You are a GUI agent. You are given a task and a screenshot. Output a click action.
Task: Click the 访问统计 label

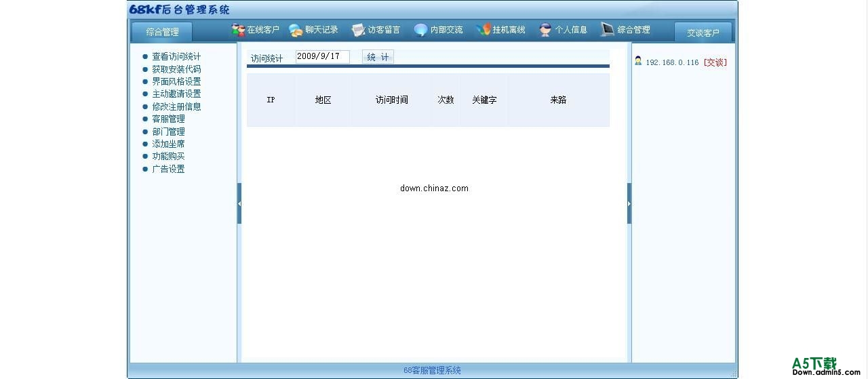point(267,58)
